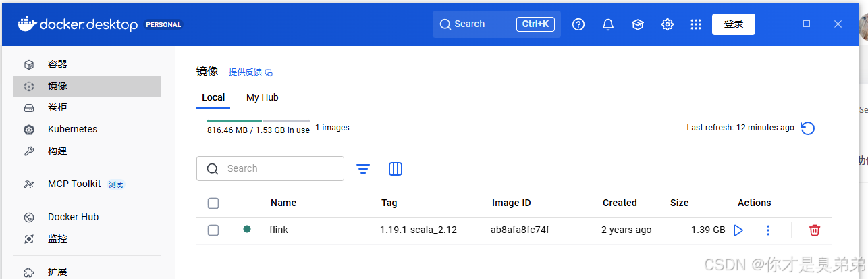
Task: Sort by the Tag column header
Action: [x=389, y=203]
